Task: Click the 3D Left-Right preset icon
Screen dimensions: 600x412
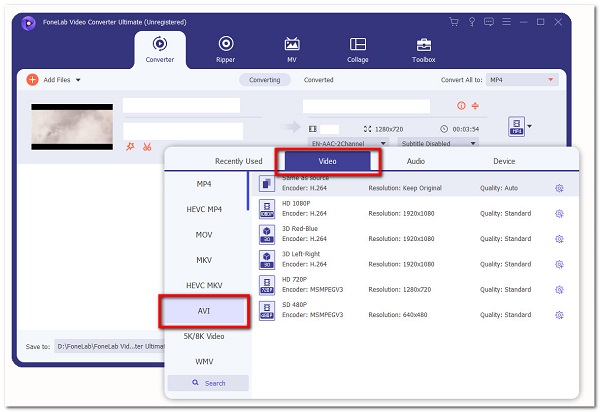Action: (267, 260)
